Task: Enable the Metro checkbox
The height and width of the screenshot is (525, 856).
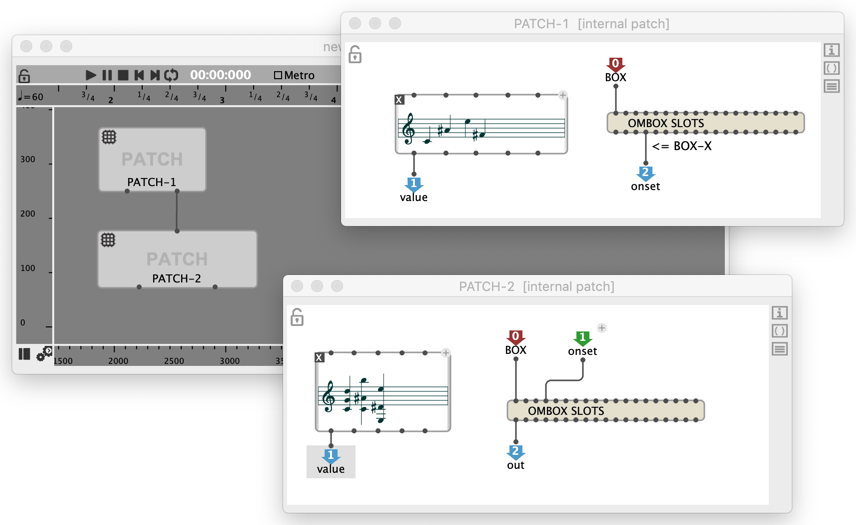Action: click(x=278, y=75)
